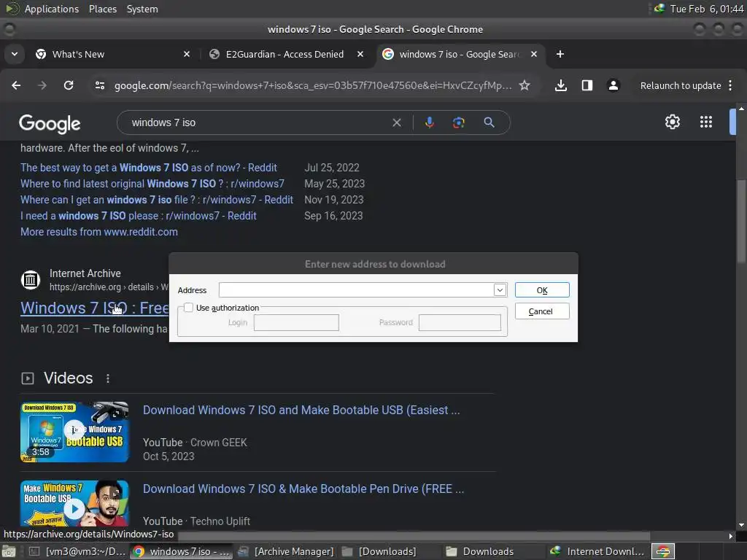Play the 3:58 Windows 7 bootable USB thumbnail

74,432
